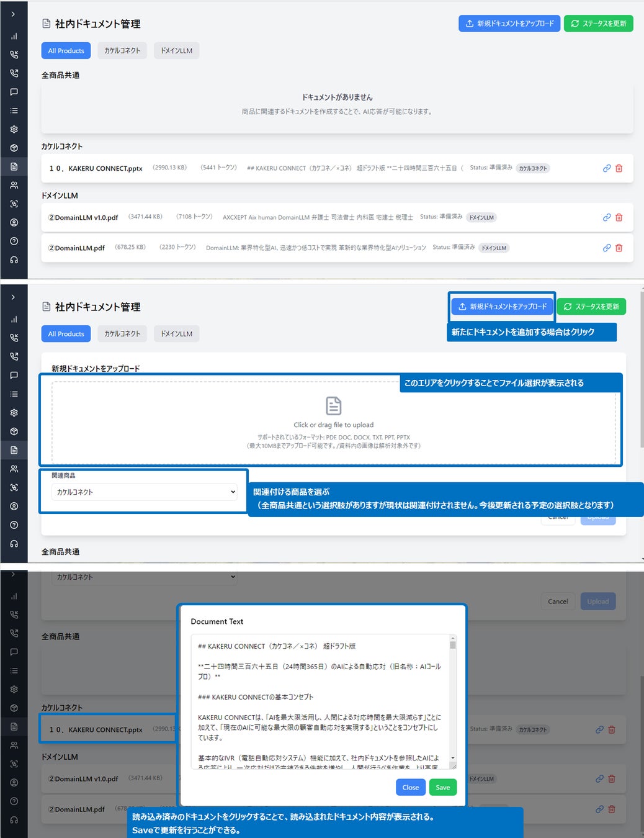The image size is (644, 838).
Task: Click link icon of KAKERU CONNECT.pptx in undimmed list
Action: (x=607, y=168)
